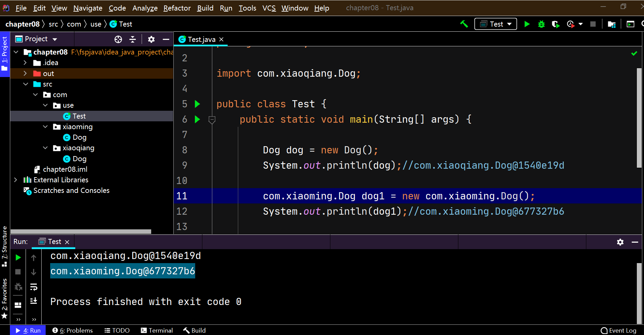Select Dog class under xiaoming
The width and height of the screenshot is (644, 335).
[x=80, y=137]
